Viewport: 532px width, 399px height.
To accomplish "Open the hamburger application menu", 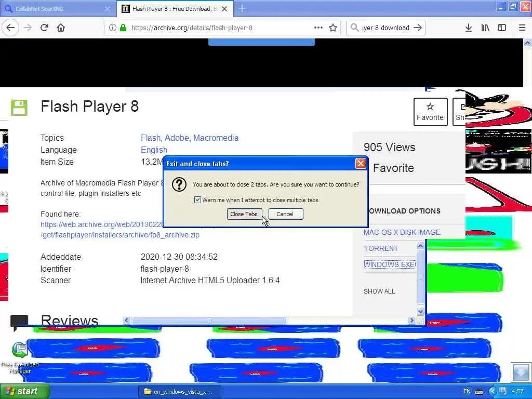I will (522, 28).
